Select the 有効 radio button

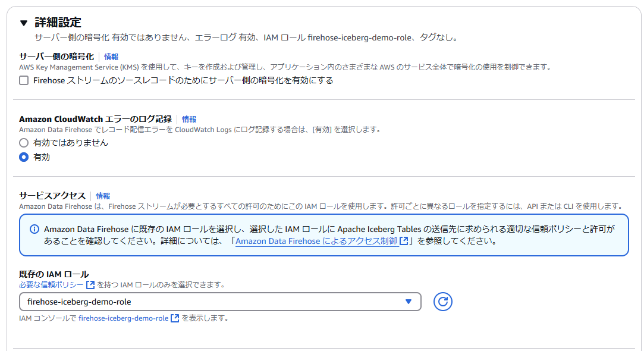(x=24, y=157)
